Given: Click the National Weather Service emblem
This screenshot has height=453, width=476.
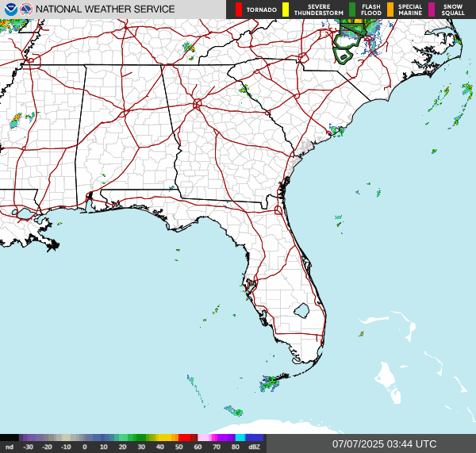Looking at the screenshot, I should point(26,10).
